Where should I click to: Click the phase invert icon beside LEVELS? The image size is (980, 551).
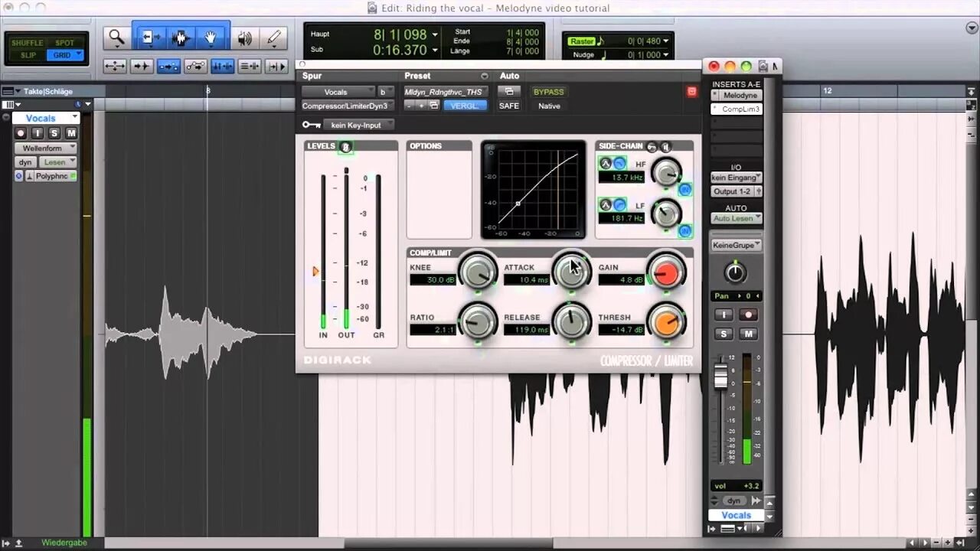click(x=345, y=146)
